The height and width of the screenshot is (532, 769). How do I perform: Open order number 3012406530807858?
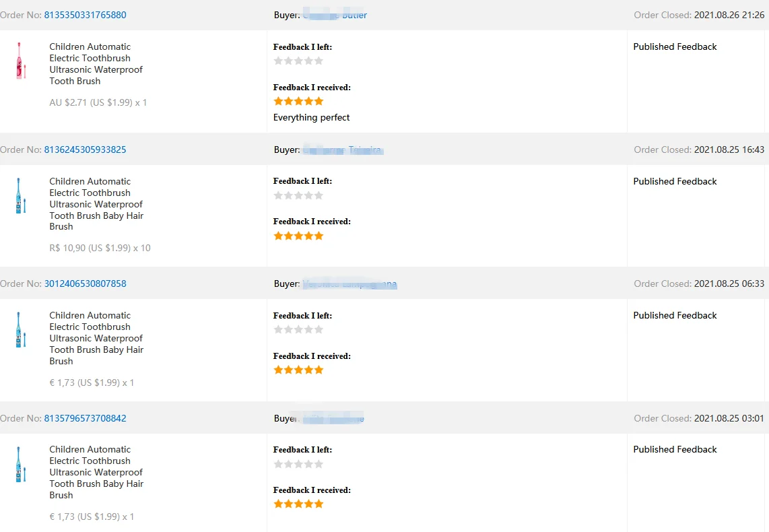[x=86, y=284]
